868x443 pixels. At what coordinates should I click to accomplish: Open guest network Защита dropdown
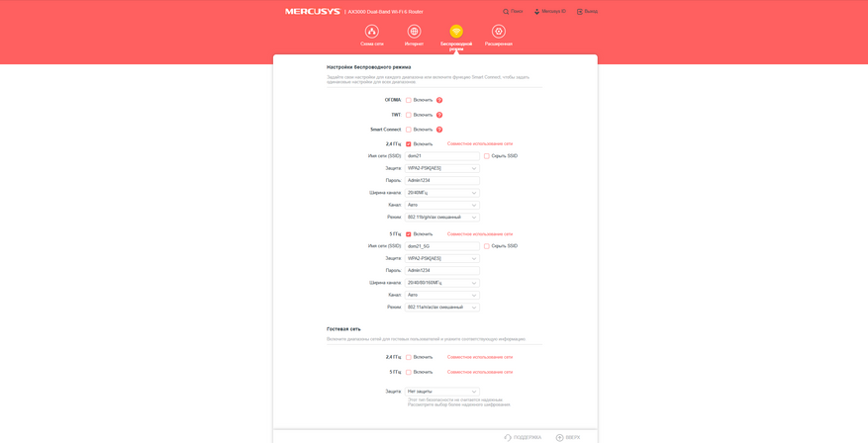[442, 392]
